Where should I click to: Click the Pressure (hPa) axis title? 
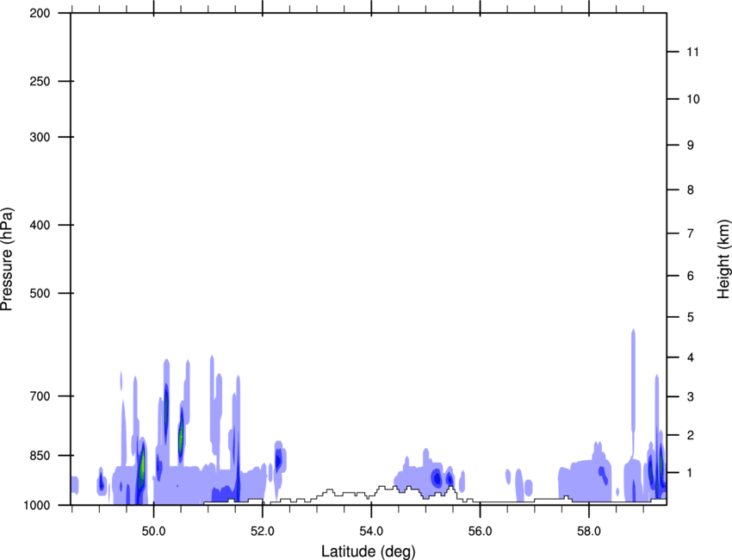click(7, 259)
